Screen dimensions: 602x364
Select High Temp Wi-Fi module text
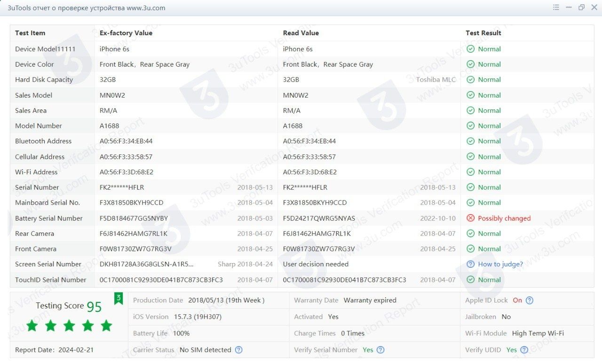click(x=538, y=333)
